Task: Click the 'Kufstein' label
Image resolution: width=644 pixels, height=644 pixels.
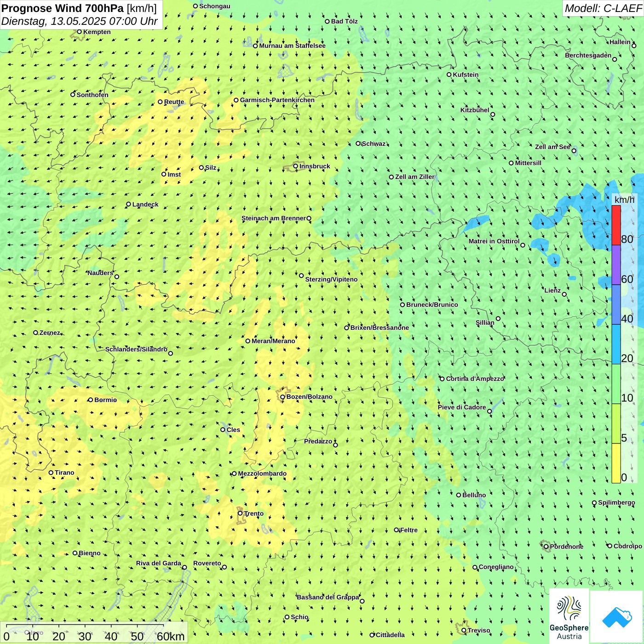Action: pos(466,75)
